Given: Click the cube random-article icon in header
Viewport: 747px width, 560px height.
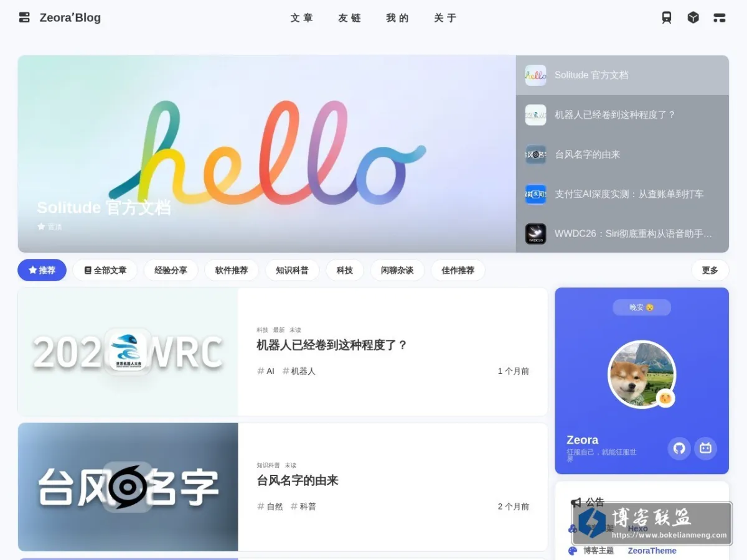Looking at the screenshot, I should click(693, 17).
